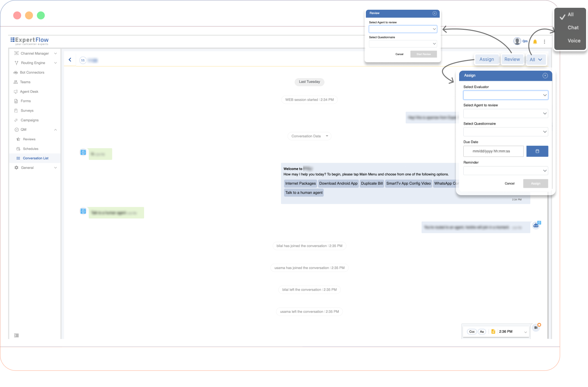Open the Due Date calendar picker

[537, 151]
